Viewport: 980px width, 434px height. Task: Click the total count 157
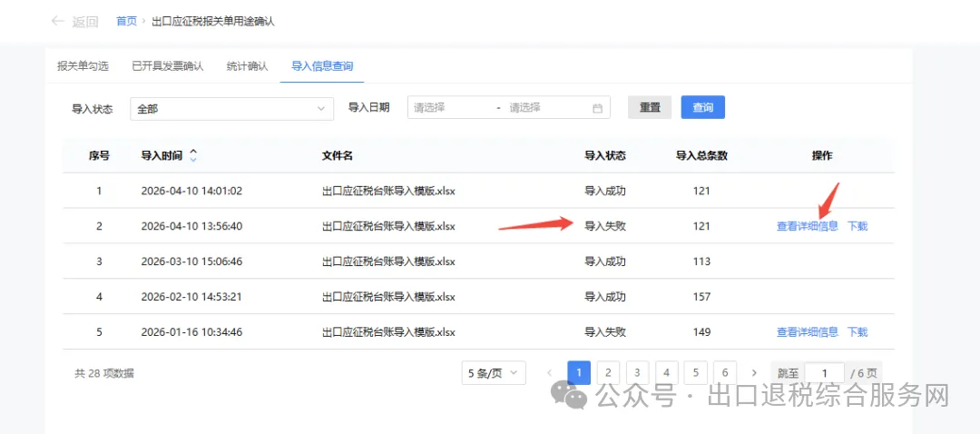pyautogui.click(x=701, y=297)
